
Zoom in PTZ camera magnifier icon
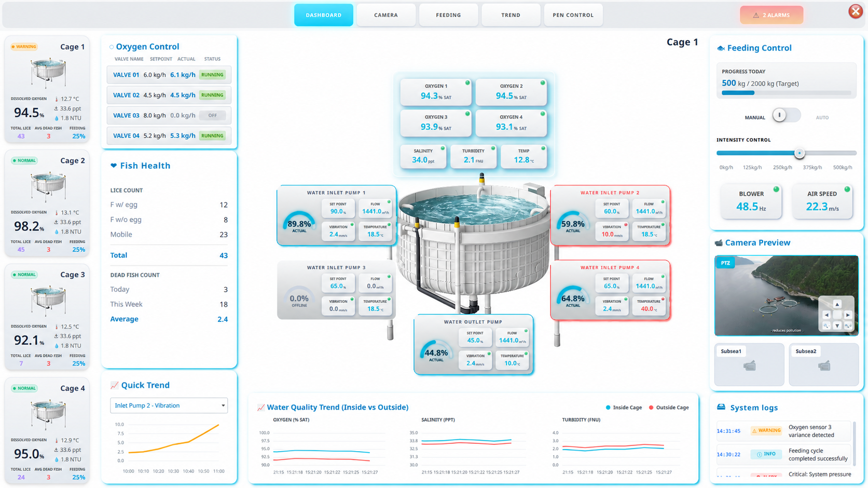pyautogui.click(x=848, y=326)
